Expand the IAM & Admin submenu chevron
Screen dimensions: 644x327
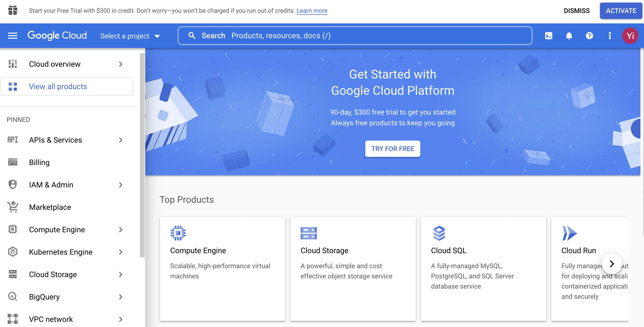[121, 185]
